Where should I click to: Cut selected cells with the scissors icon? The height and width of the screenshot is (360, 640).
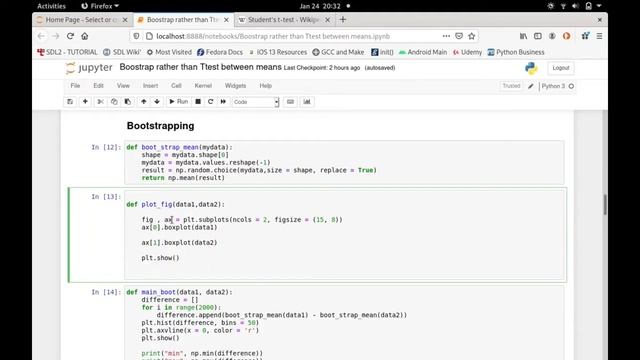tap(100, 102)
